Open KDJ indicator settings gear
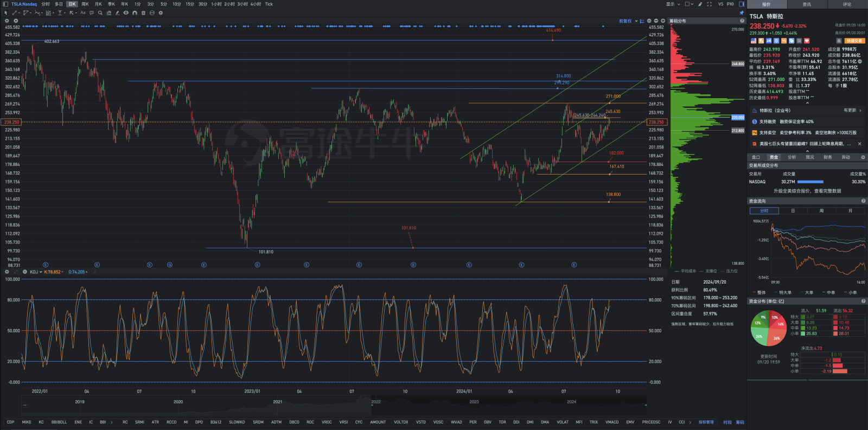Image resolution: width=868 pixels, height=430 pixels. pyautogui.click(x=7, y=272)
